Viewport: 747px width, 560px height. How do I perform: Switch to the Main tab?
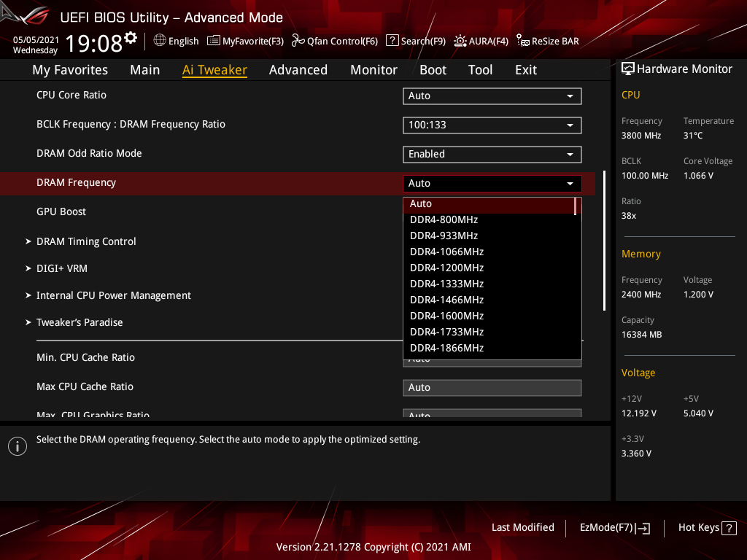click(145, 70)
